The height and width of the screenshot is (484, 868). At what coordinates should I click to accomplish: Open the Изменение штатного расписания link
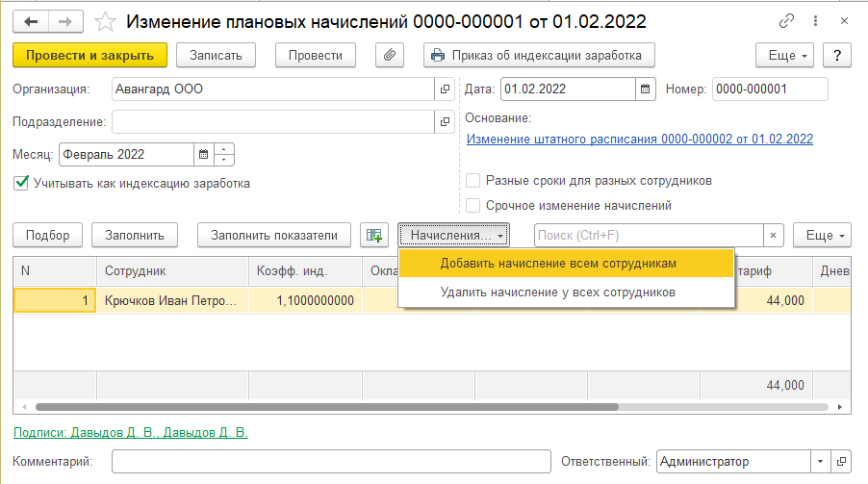tap(639, 139)
